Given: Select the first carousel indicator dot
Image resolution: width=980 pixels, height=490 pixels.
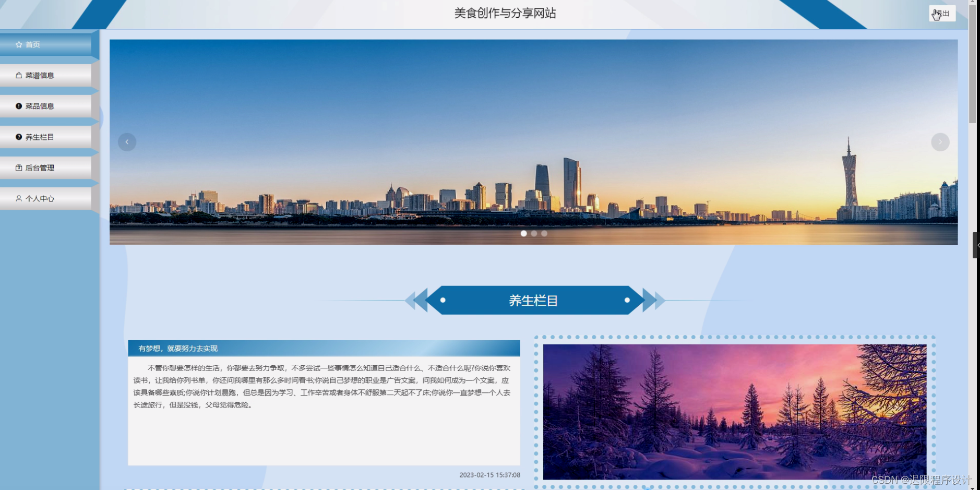Looking at the screenshot, I should [523, 233].
